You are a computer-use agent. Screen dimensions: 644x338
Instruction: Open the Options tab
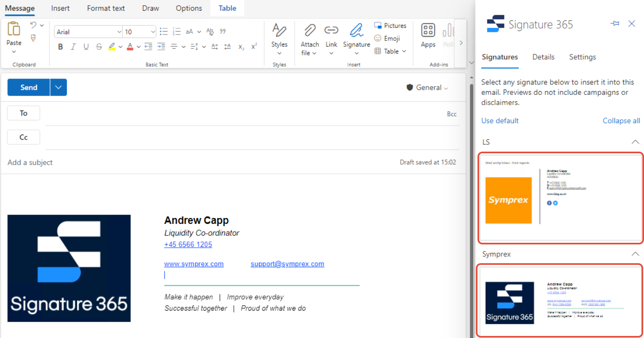click(189, 8)
